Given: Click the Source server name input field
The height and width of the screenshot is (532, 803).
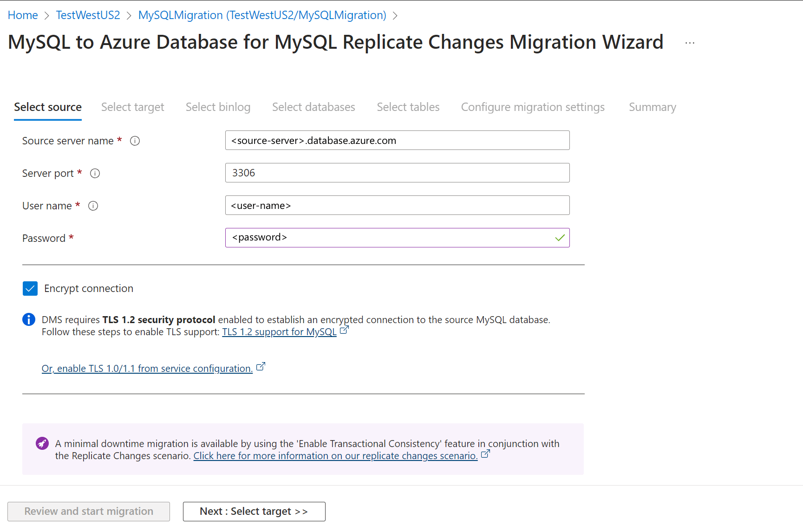Looking at the screenshot, I should 397,140.
